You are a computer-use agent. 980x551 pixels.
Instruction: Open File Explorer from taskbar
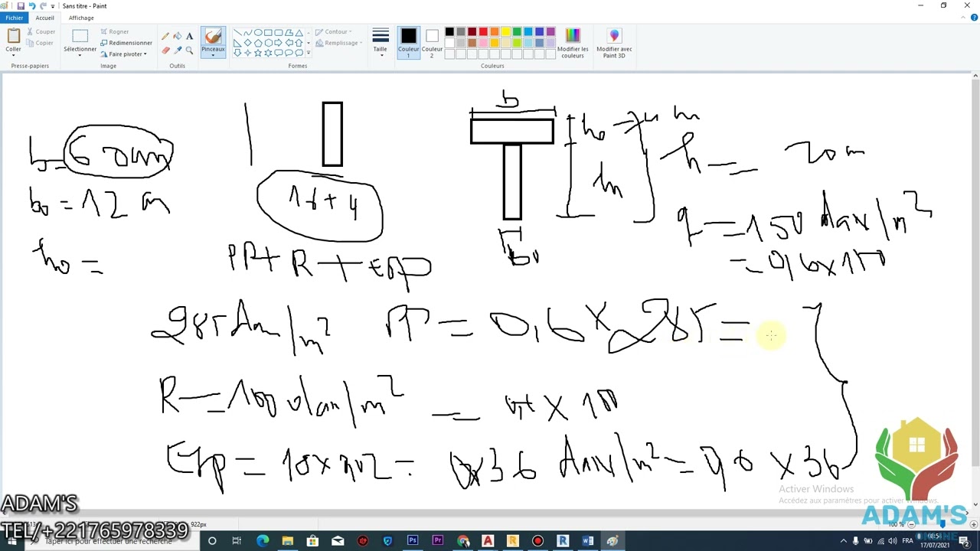point(287,541)
